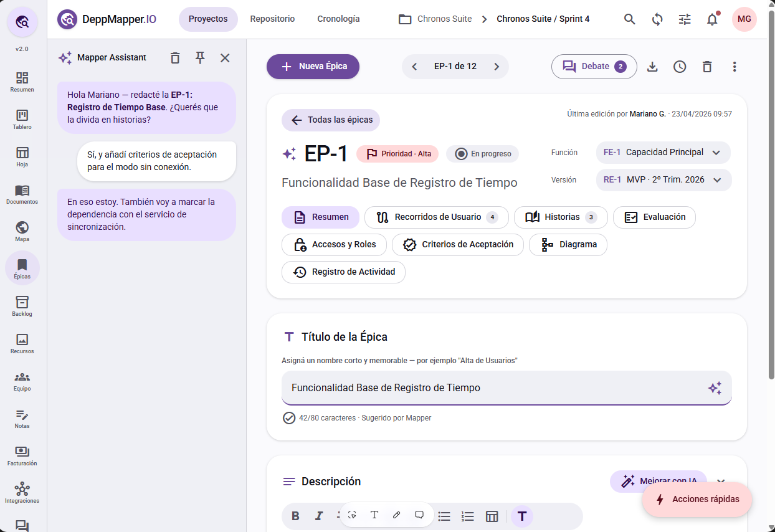Screen dimensions: 775x532
Task: Open the epic more options menu
Action: pos(735,67)
